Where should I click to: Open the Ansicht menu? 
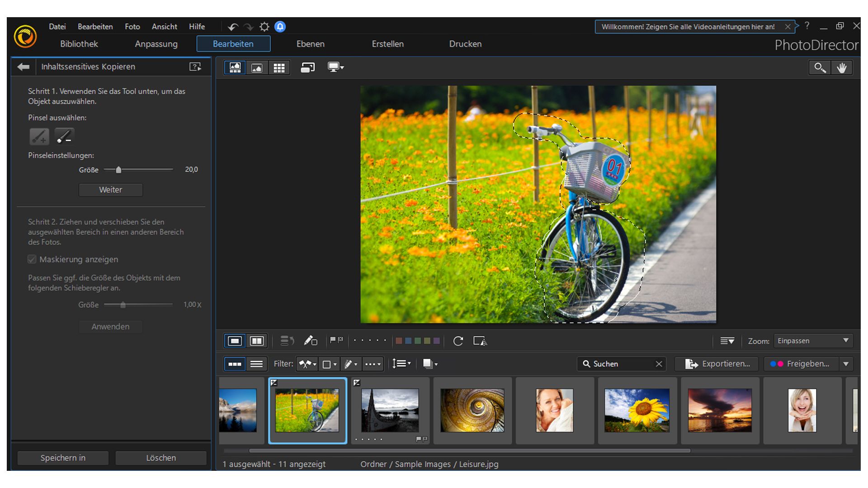click(x=164, y=27)
